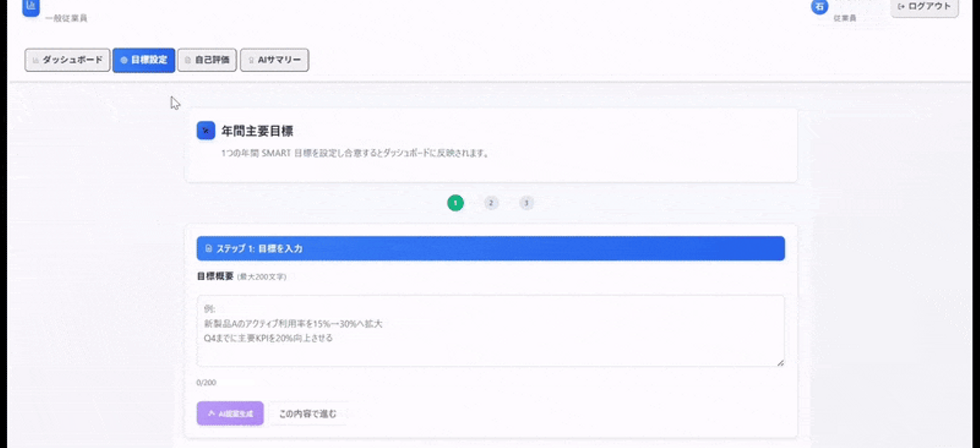Screen dimensions: 980x448
Task: Open the AIサマリー tab
Action: (x=274, y=60)
